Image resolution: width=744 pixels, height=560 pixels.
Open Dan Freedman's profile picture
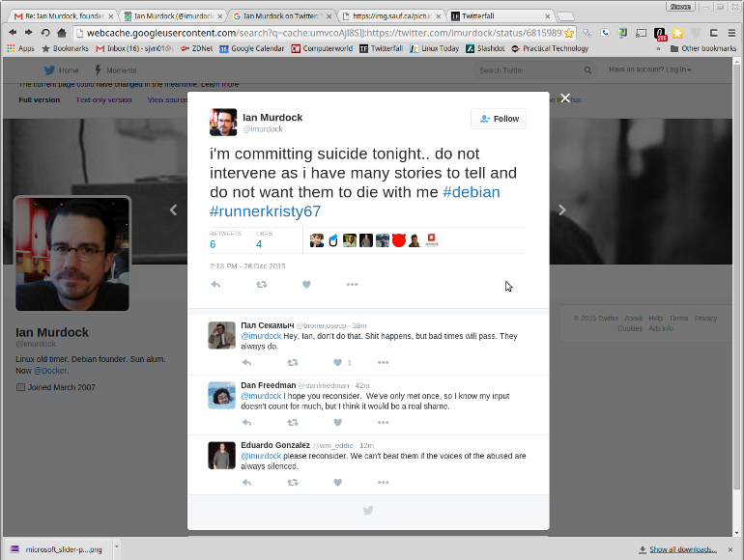221,395
